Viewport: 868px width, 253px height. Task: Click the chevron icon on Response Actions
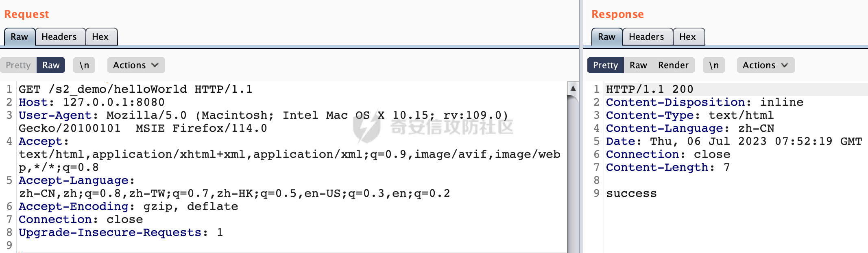click(x=785, y=65)
